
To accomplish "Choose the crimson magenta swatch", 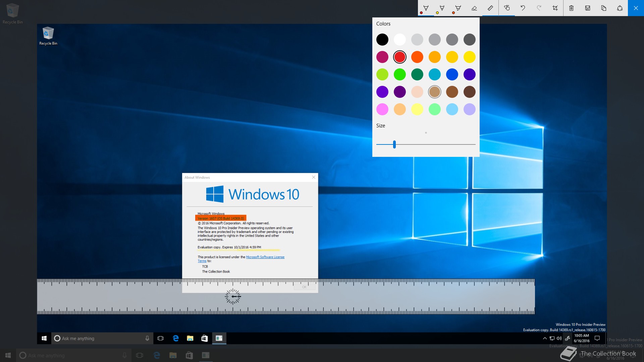I will [382, 57].
